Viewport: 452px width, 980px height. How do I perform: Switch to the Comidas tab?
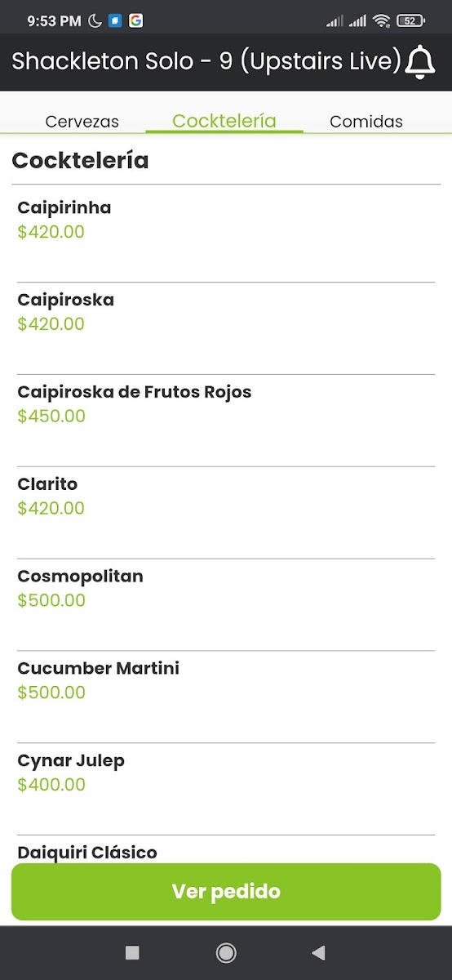click(366, 122)
